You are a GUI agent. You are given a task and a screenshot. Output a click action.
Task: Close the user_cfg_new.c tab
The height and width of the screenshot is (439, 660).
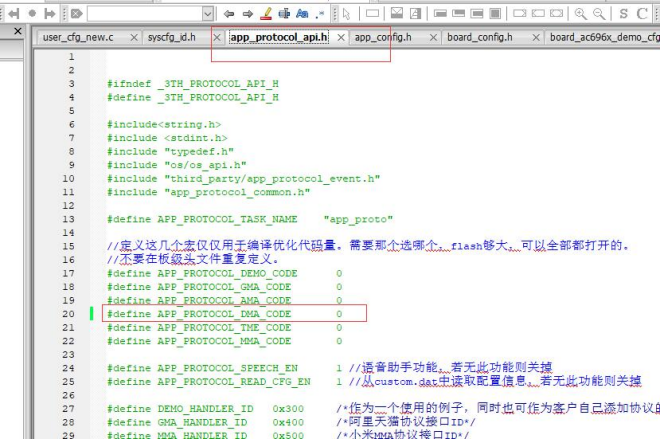click(x=134, y=37)
